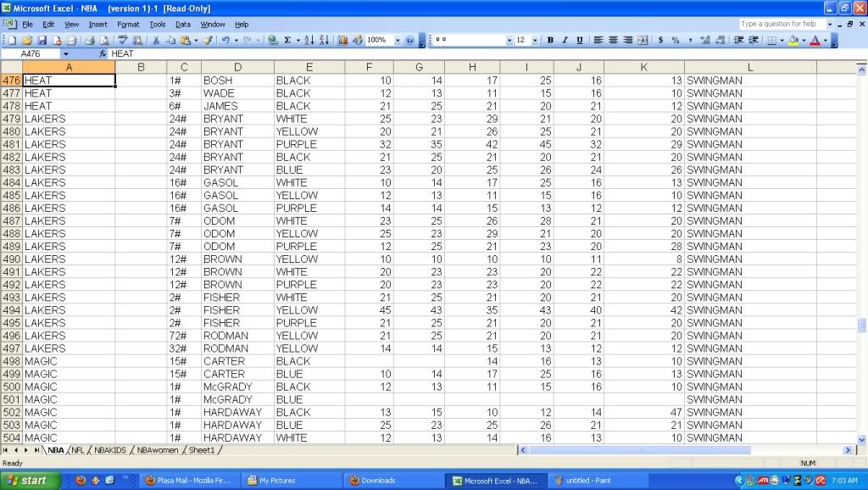The image size is (868, 490).
Task: Copy the selected cells
Action: point(170,40)
